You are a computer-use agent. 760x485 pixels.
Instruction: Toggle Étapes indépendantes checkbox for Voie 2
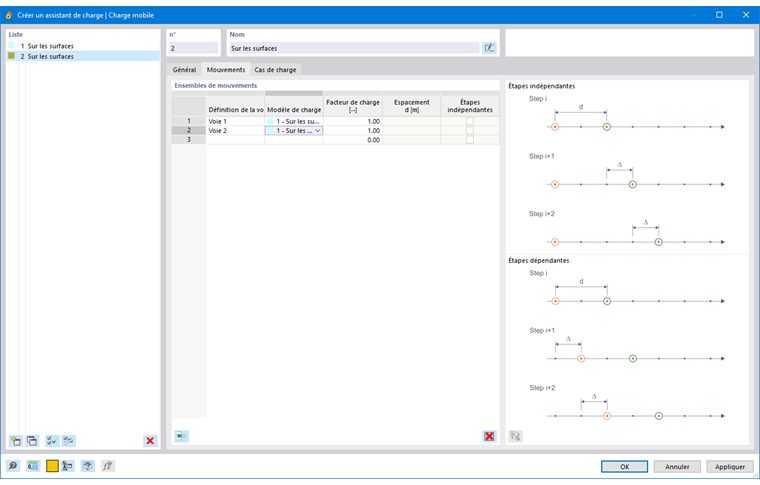click(470, 130)
